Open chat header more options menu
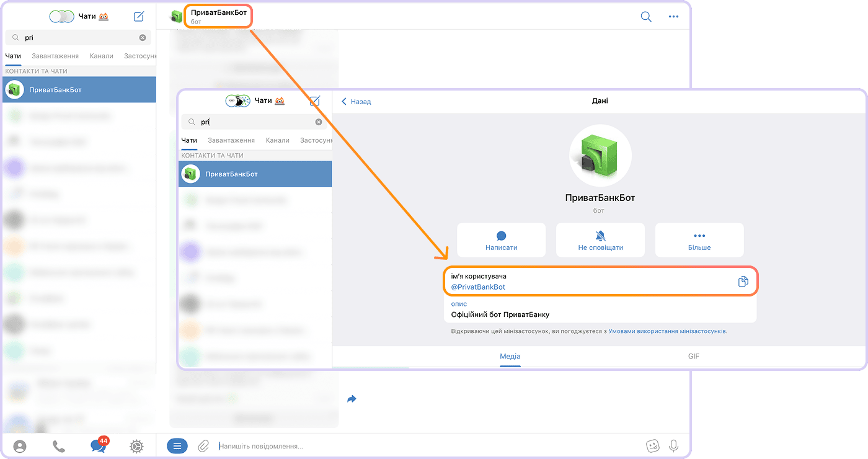Image resolution: width=868 pixels, height=459 pixels. coord(674,17)
